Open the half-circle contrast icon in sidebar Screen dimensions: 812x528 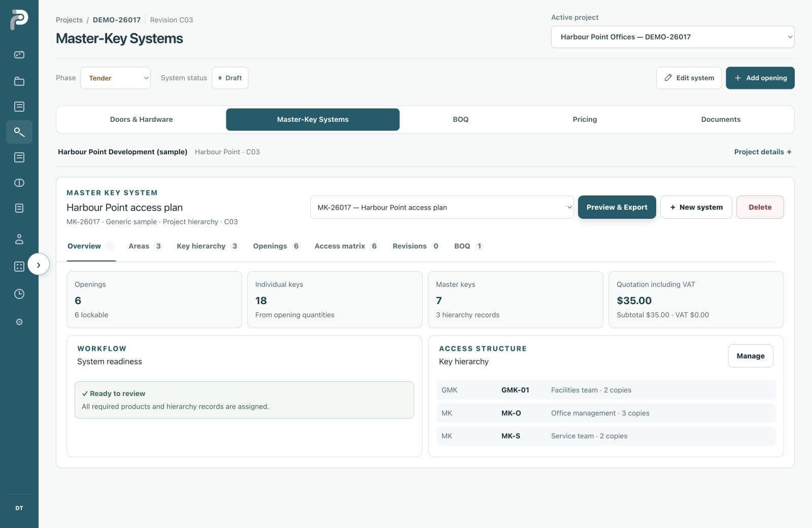[x=19, y=183]
